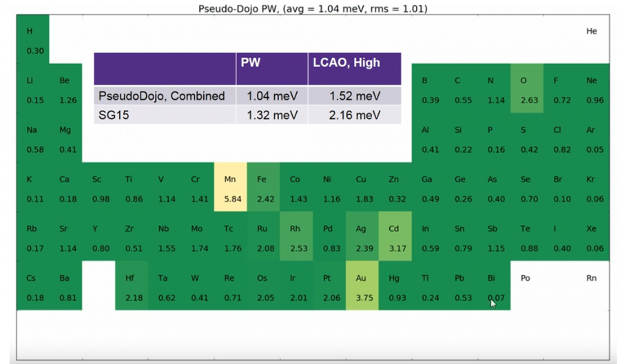Select the Xe cell with value 0.06
The width and height of the screenshot is (620, 364).
point(593,236)
